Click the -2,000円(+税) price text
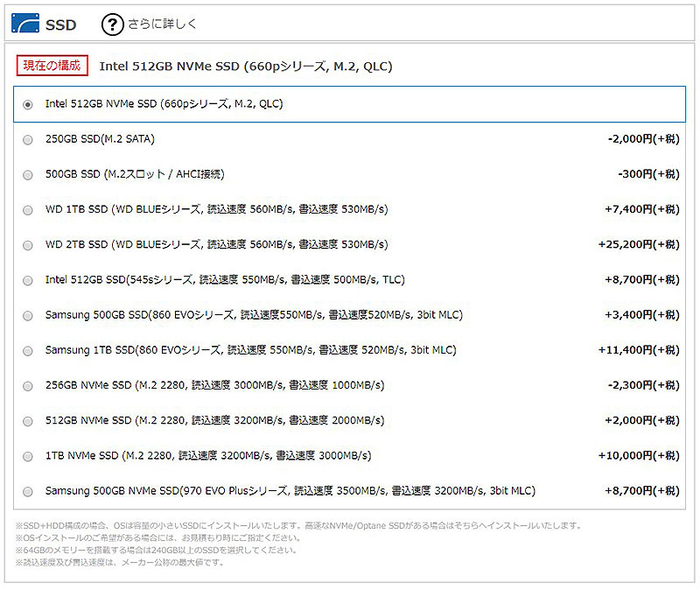The height and width of the screenshot is (590, 700). pyautogui.click(x=643, y=139)
